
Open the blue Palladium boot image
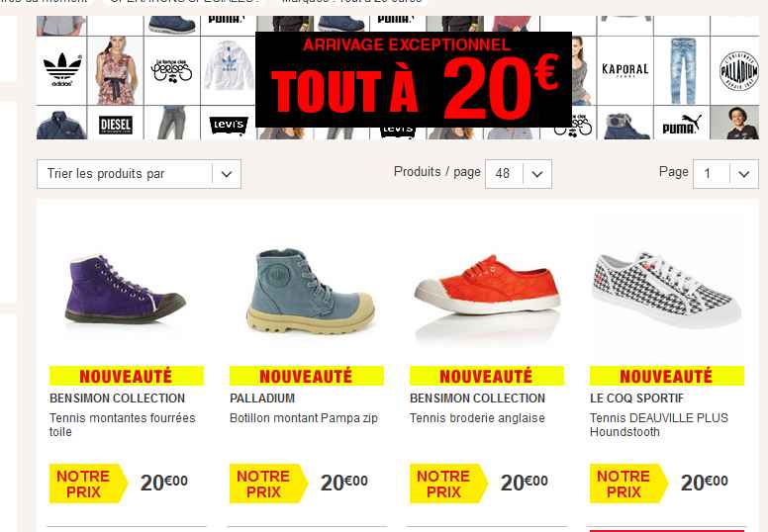click(x=310, y=291)
